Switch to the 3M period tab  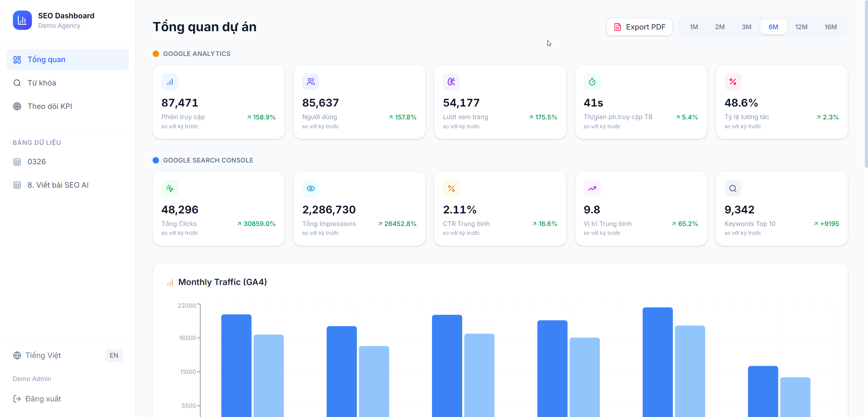click(747, 26)
